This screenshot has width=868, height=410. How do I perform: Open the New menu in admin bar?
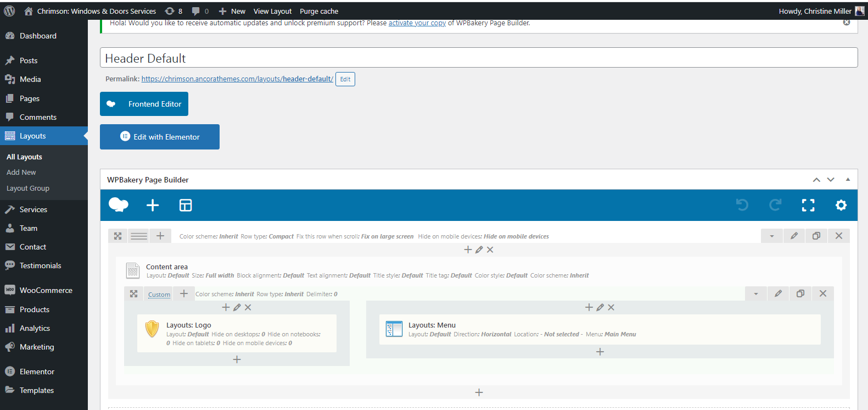232,11
